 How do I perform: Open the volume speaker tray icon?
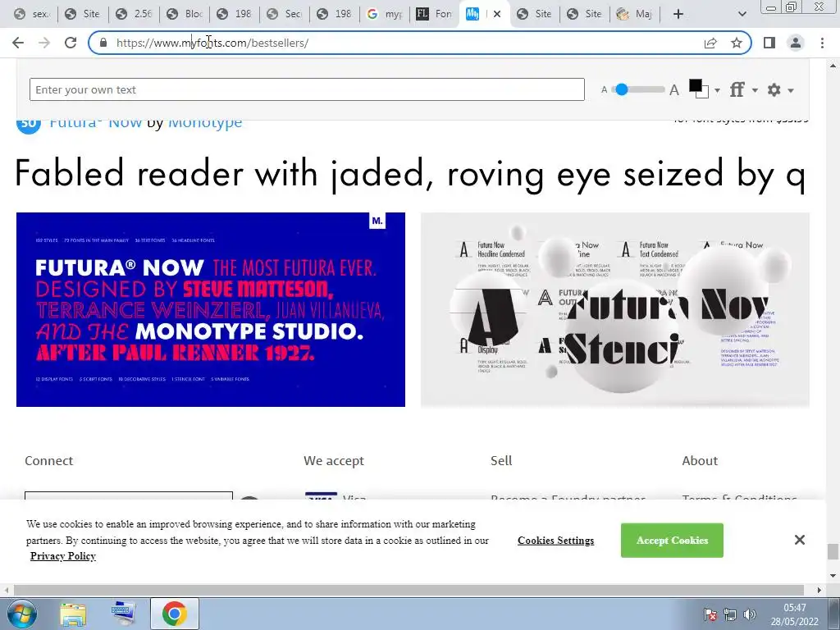click(750, 614)
